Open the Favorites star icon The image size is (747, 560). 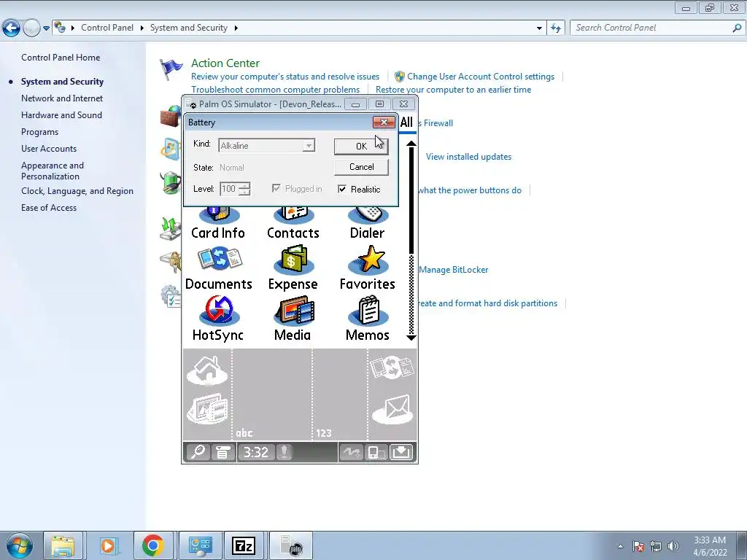pyautogui.click(x=368, y=260)
